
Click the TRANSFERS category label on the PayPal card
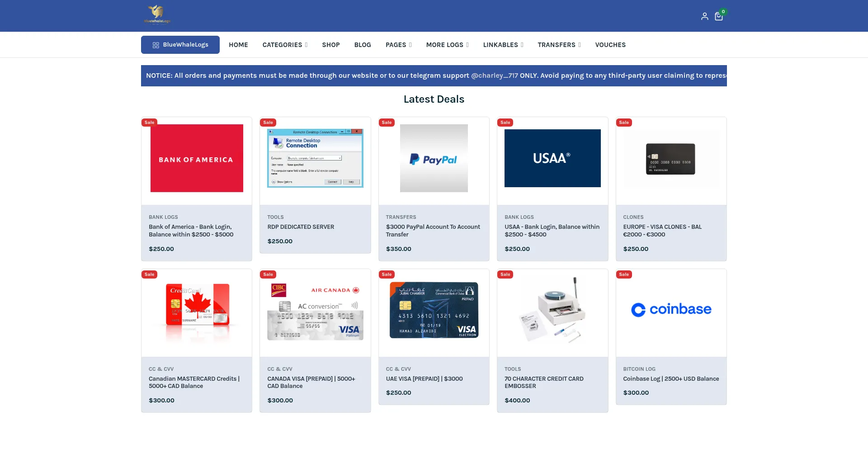401,217
